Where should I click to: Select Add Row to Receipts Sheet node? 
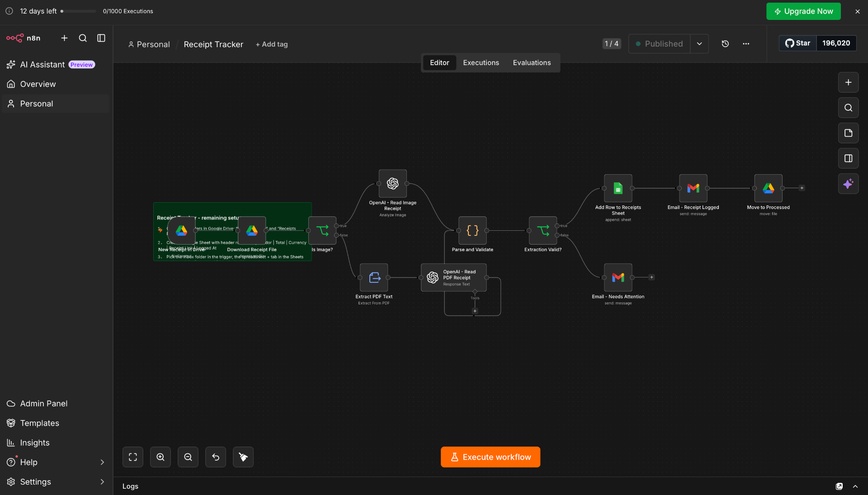click(x=618, y=188)
